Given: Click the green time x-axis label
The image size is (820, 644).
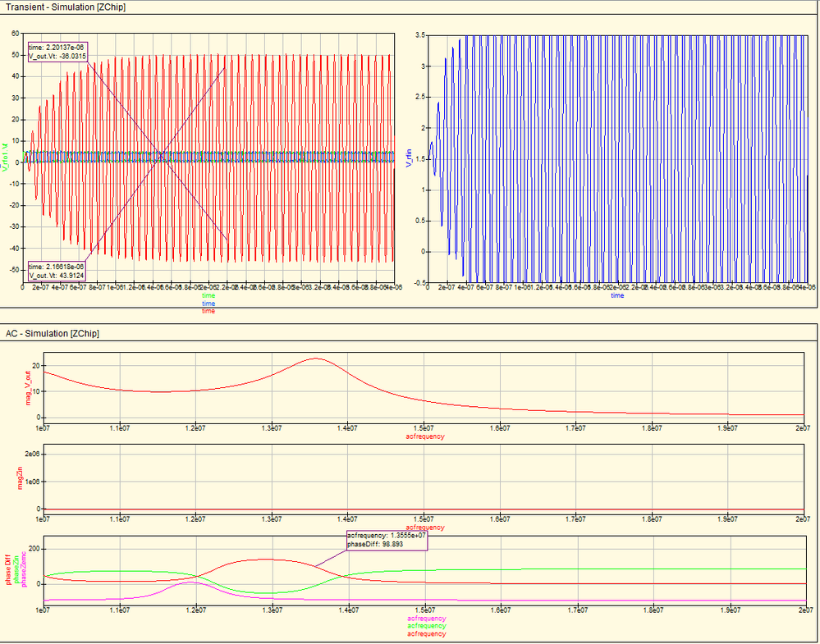Looking at the screenshot, I should click(208, 296).
